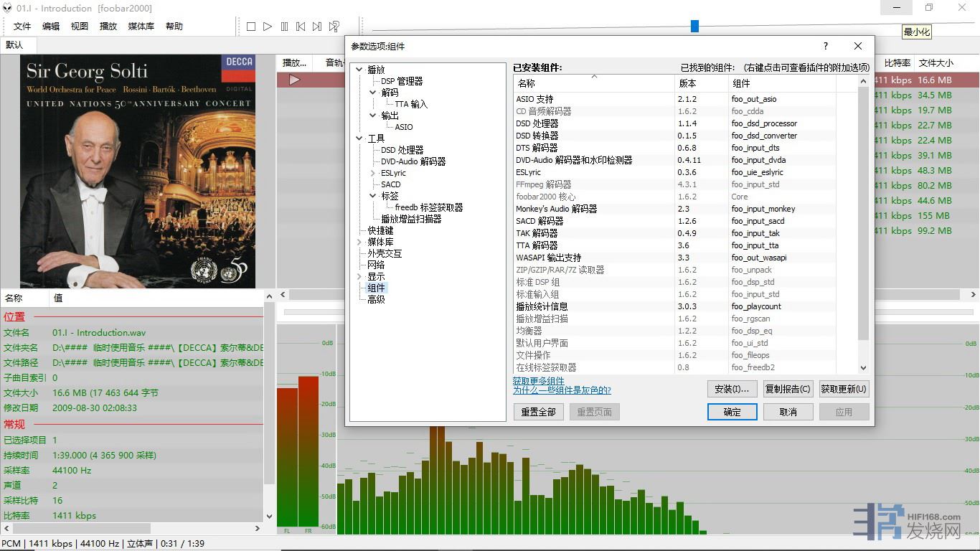Image resolution: width=980 pixels, height=551 pixels.
Task: Open the 帮助 menu
Action: (174, 27)
